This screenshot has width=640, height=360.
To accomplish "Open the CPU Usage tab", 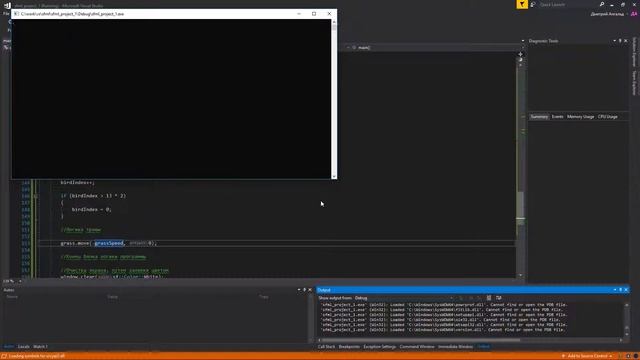I will coord(607,117).
